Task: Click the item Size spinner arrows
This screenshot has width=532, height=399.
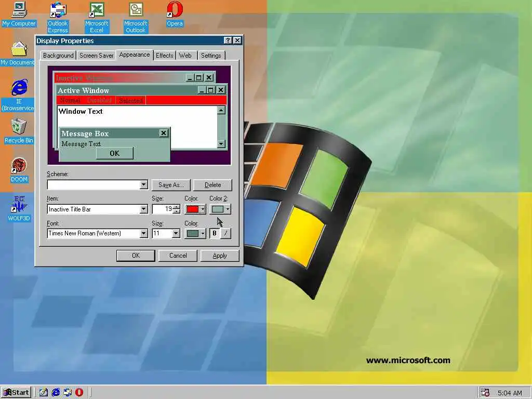Action: [x=177, y=209]
